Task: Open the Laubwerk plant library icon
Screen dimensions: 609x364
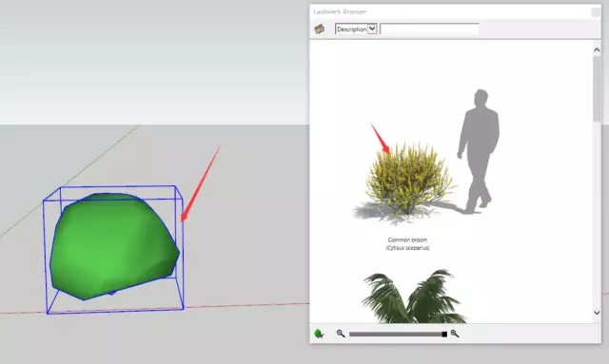Action: [x=320, y=29]
